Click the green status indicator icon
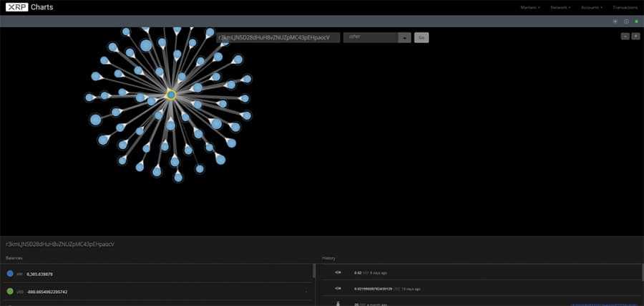Image resolution: width=644 pixels, height=306 pixels. pos(636,21)
